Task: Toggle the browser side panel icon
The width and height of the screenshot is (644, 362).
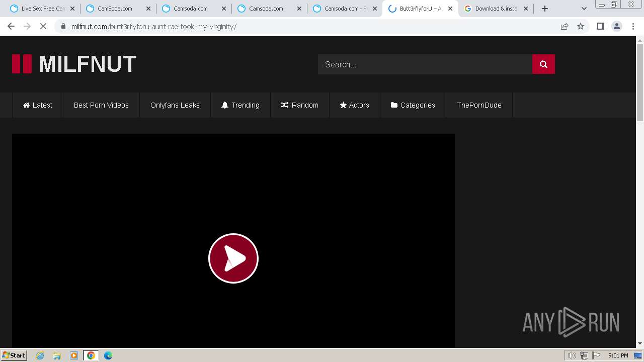Action: click(600, 26)
